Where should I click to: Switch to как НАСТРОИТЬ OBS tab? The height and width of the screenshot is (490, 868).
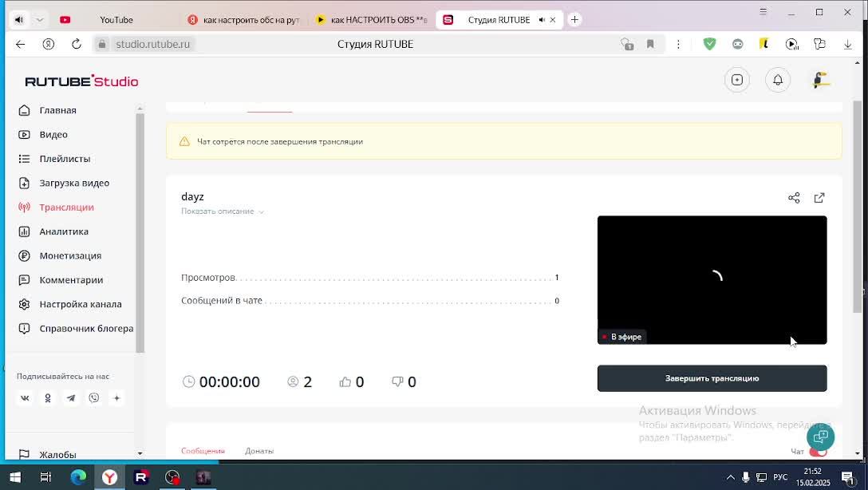pos(372,20)
